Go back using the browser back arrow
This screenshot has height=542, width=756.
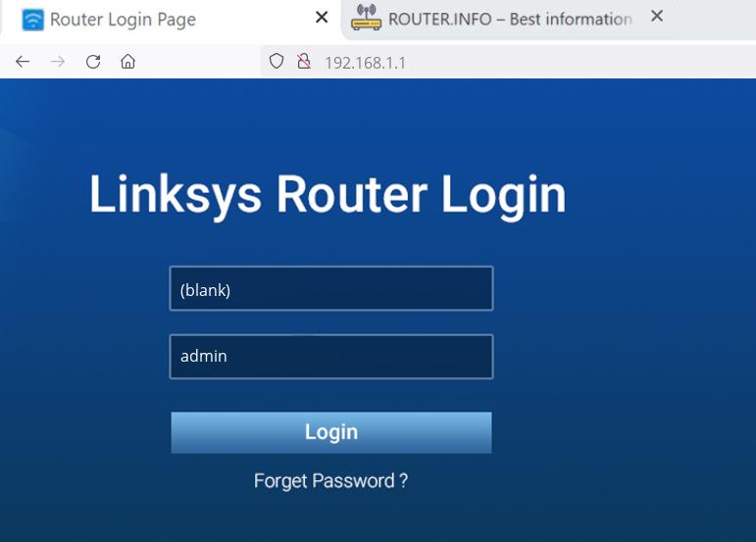pos(23,62)
